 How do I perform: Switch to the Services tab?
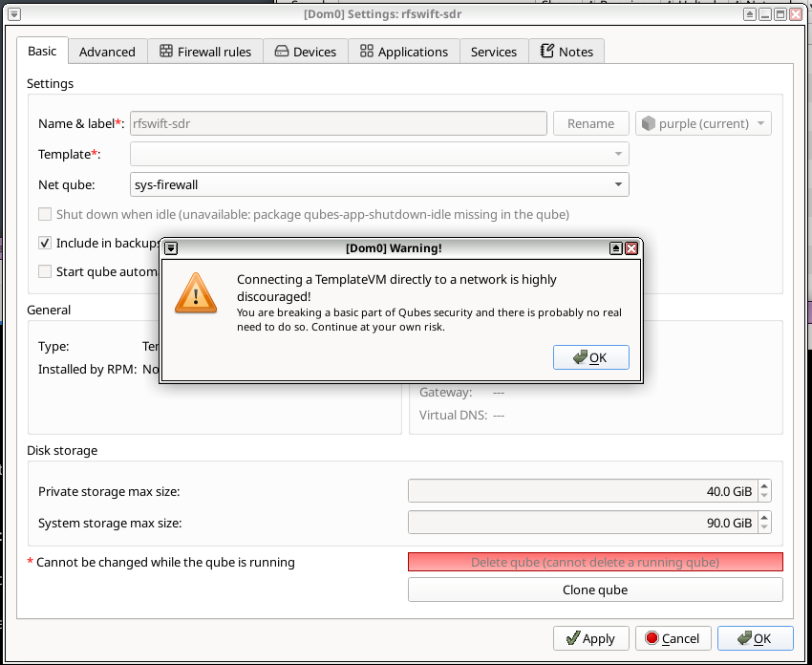coord(494,51)
